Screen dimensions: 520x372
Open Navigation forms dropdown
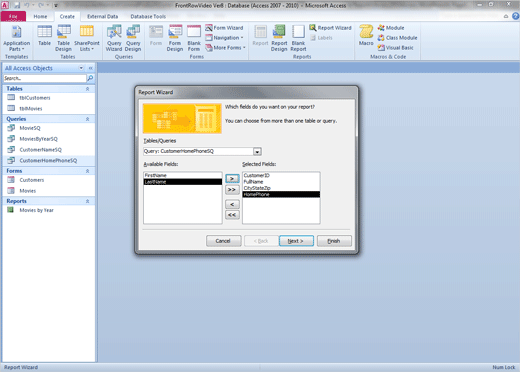click(x=224, y=38)
